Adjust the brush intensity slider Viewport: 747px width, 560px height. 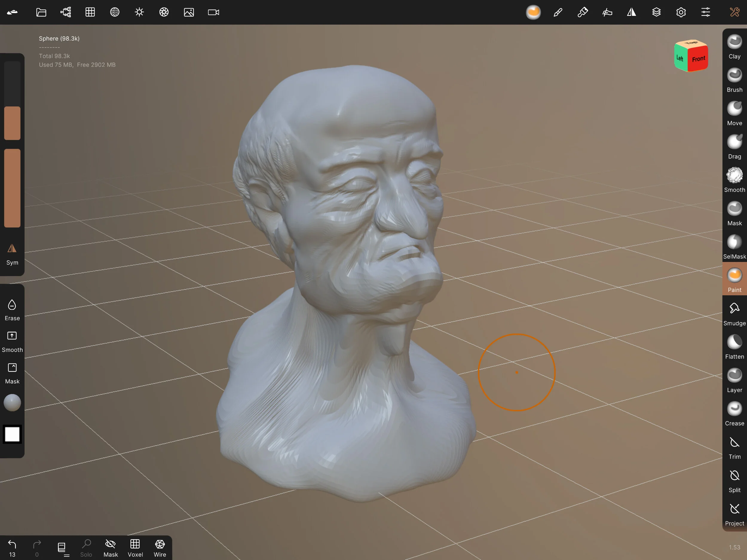[x=12, y=188]
